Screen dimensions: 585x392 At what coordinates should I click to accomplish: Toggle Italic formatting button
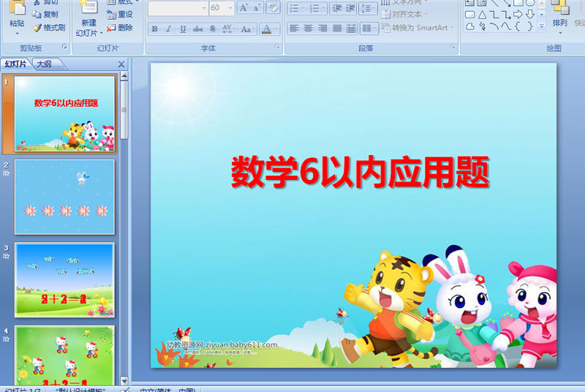[x=169, y=29]
